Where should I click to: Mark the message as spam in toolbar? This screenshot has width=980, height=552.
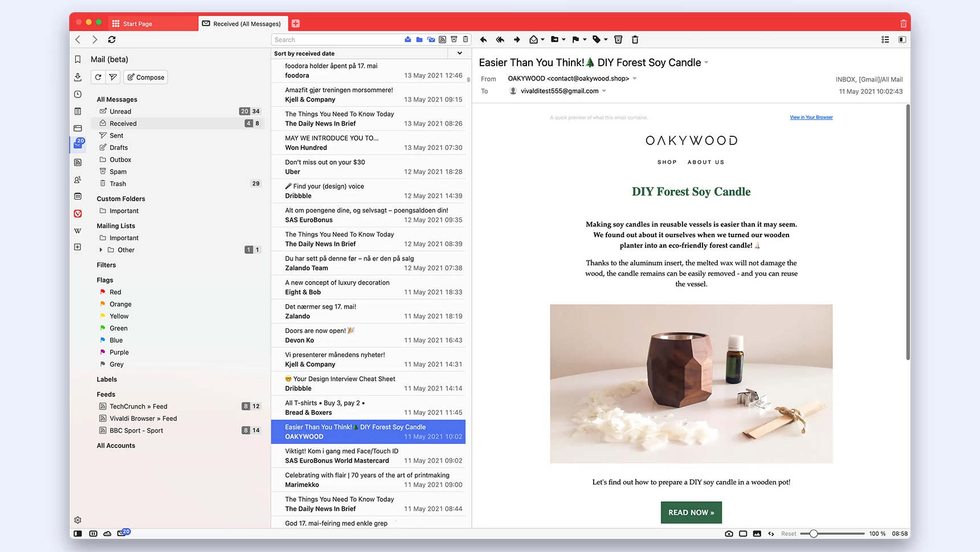[618, 39]
